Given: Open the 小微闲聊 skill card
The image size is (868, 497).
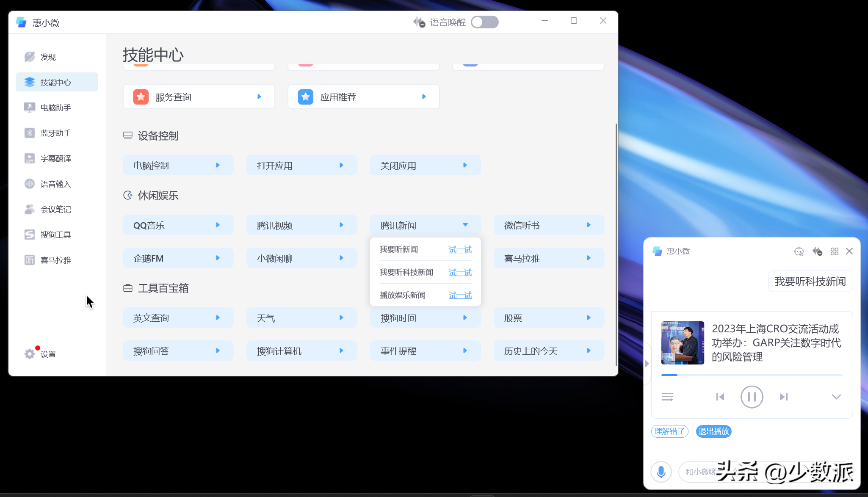Looking at the screenshot, I should tap(302, 258).
